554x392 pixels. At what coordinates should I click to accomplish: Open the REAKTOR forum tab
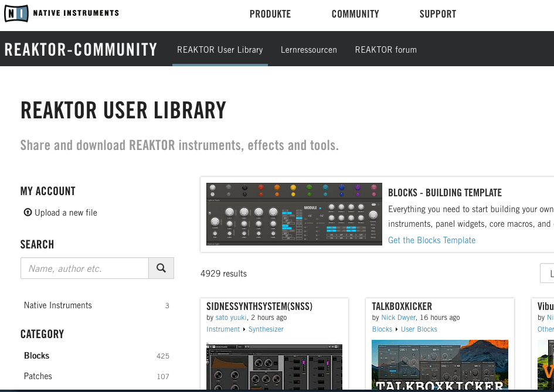pos(386,50)
